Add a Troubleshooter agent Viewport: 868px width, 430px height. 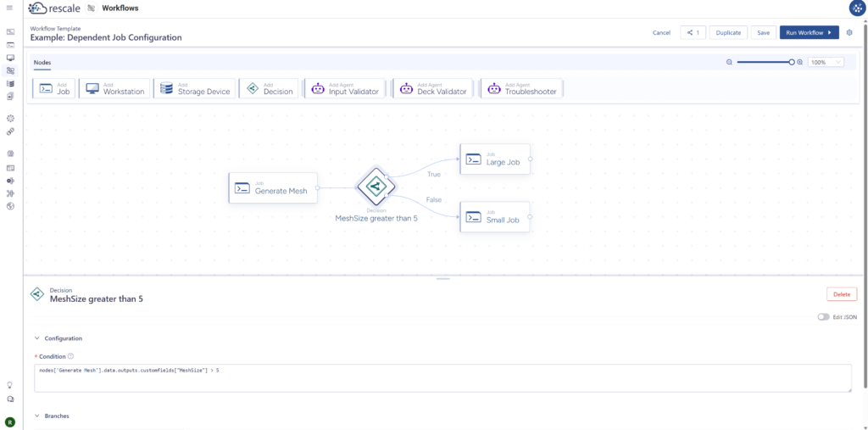coord(521,89)
